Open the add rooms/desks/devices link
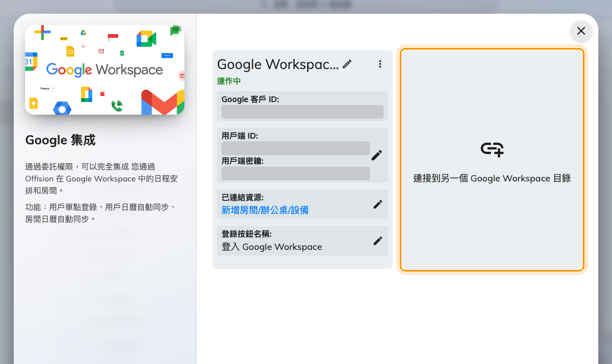 pyautogui.click(x=265, y=211)
